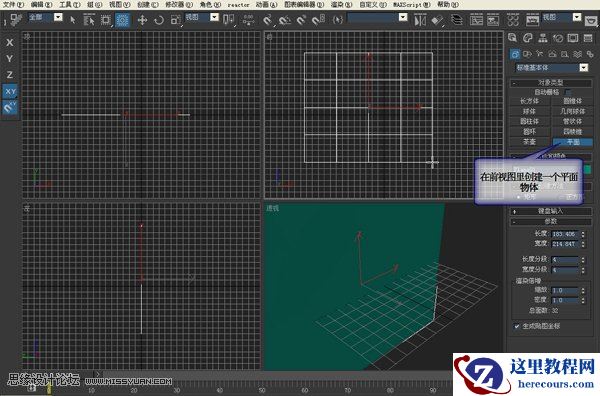Activate Select and Rotate tool

(x=159, y=20)
